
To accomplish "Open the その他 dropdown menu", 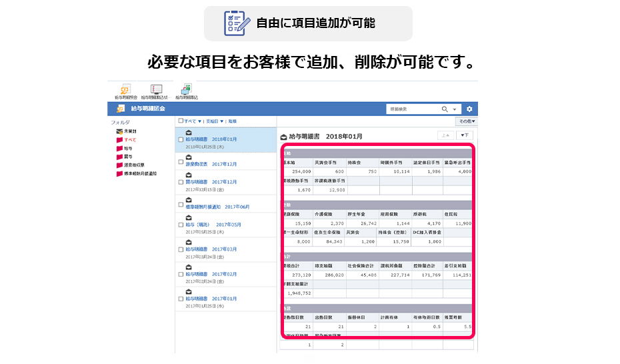I will [467, 121].
